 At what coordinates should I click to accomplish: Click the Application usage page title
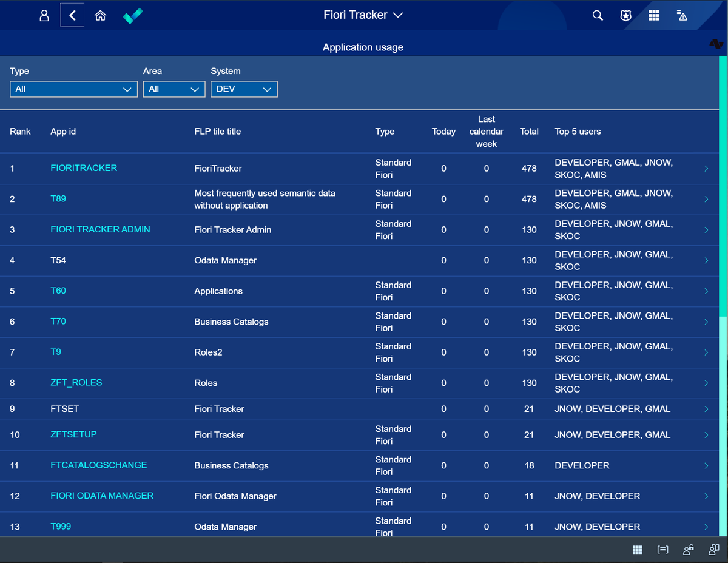pyautogui.click(x=363, y=47)
